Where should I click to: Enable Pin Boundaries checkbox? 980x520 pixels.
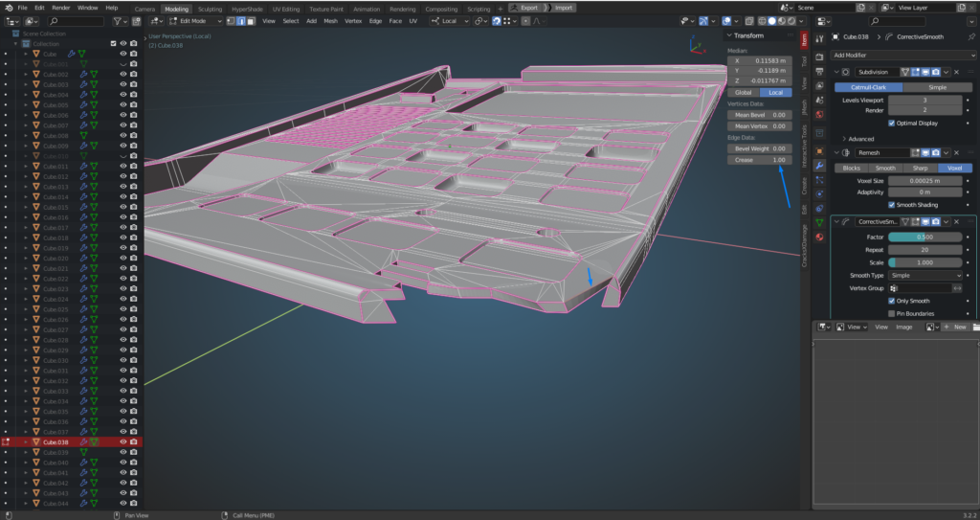[x=892, y=313]
